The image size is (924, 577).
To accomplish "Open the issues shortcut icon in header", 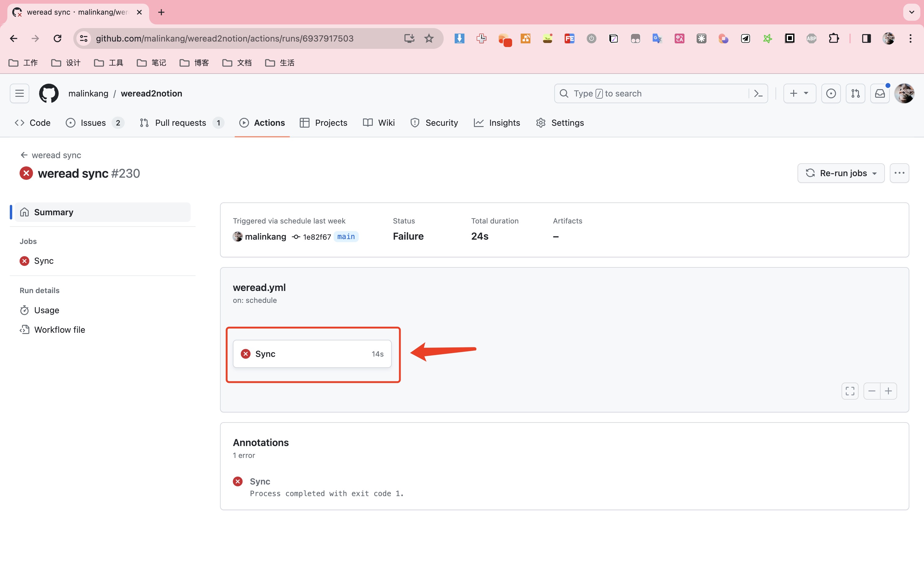I will tap(831, 93).
